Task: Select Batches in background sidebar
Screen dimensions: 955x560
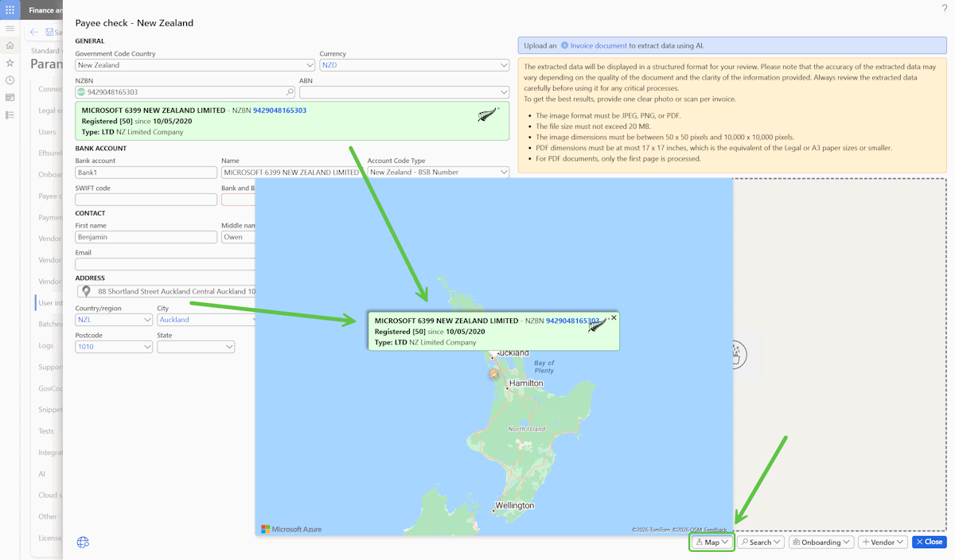Action: click(50, 325)
